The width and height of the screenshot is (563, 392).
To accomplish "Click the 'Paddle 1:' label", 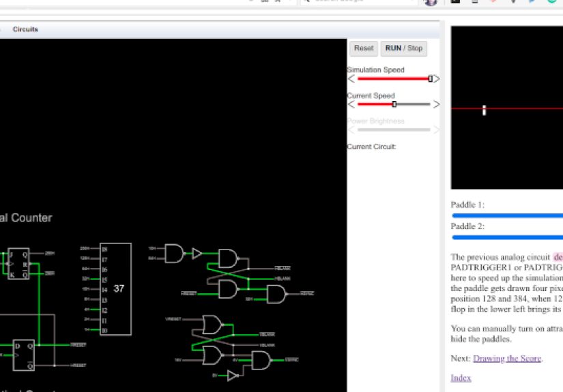I will coord(467,205).
